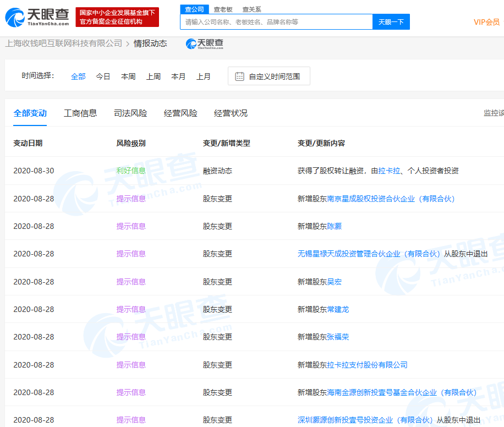Switch to the 经营风险 tab

point(180,113)
